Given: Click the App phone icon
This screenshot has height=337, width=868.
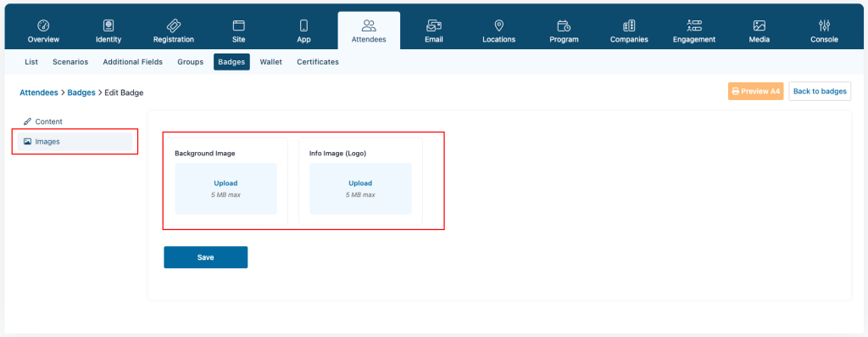Looking at the screenshot, I should coord(303,25).
